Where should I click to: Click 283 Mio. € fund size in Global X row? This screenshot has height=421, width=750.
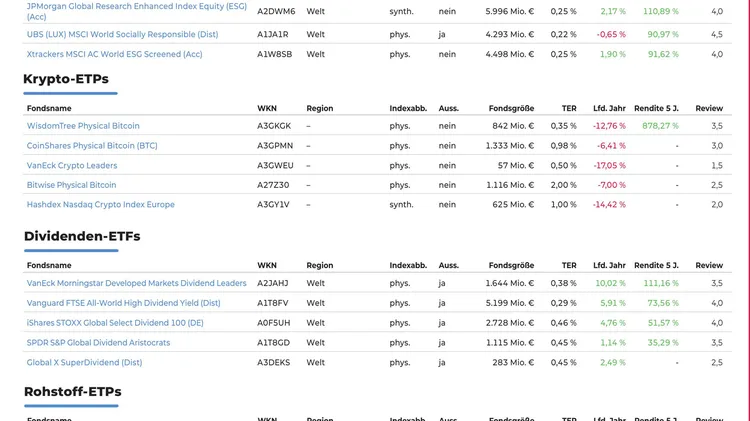coord(513,363)
